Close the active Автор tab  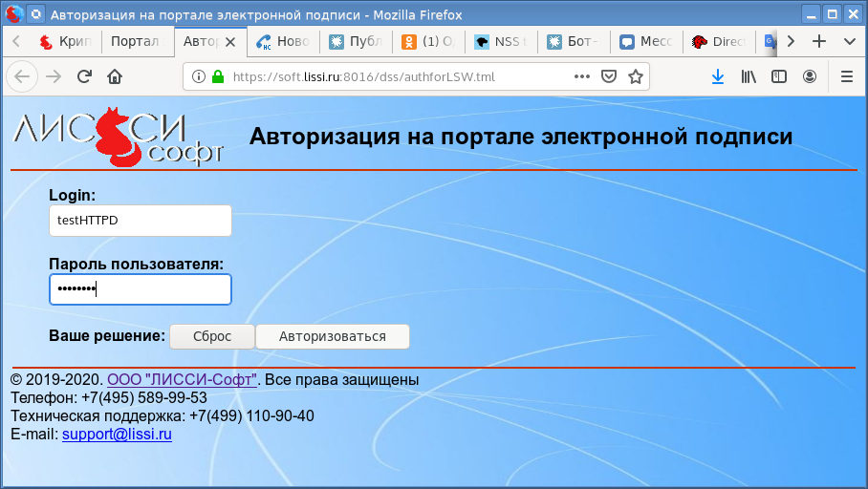point(230,42)
